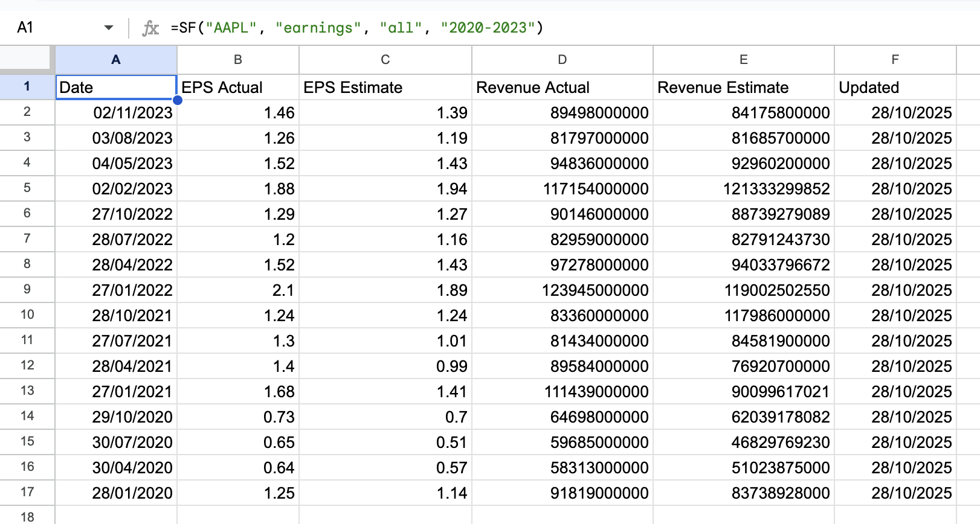
Task: Select EPS Estimate value 1.94
Action: pyautogui.click(x=385, y=188)
